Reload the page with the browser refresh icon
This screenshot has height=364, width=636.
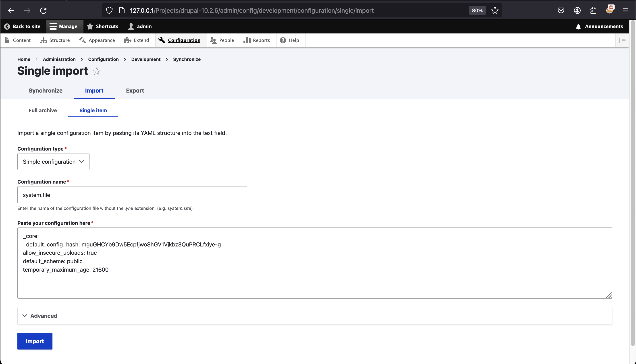(43, 10)
